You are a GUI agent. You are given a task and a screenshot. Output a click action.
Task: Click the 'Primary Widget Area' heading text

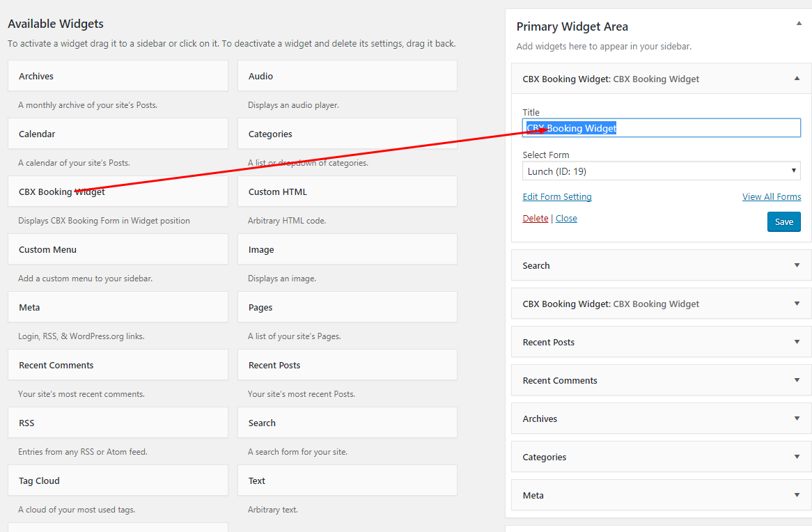572,27
